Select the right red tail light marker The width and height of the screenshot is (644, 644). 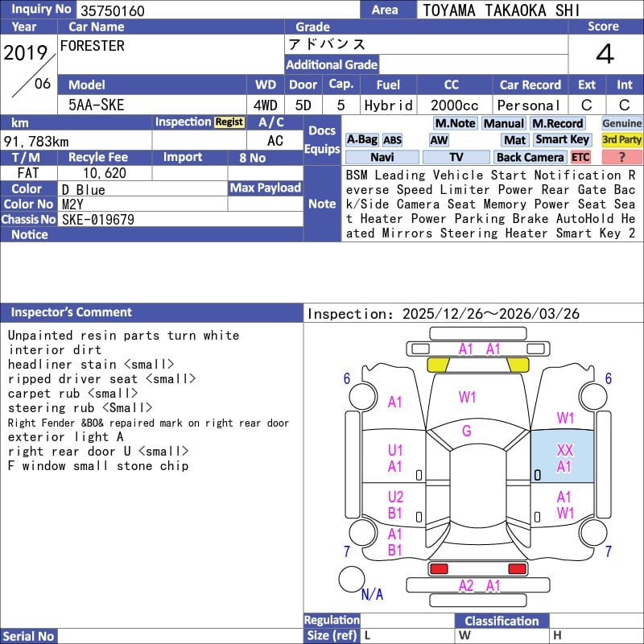point(515,569)
